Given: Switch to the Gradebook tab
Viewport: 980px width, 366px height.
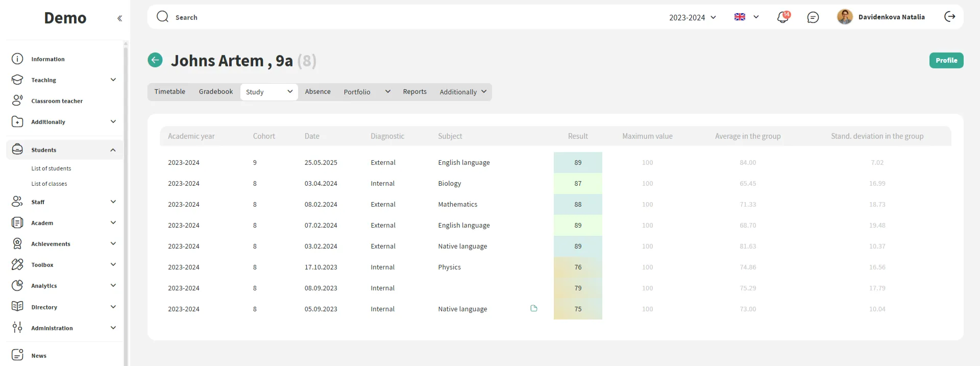Looking at the screenshot, I should [215, 92].
